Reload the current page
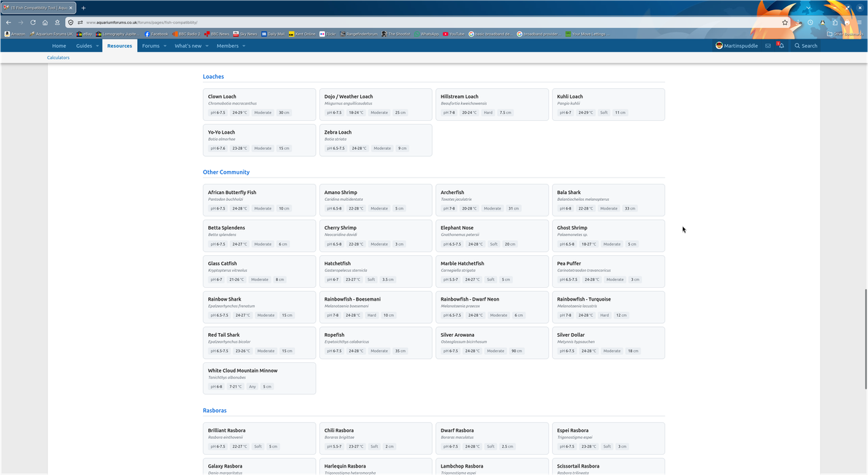 33,22
